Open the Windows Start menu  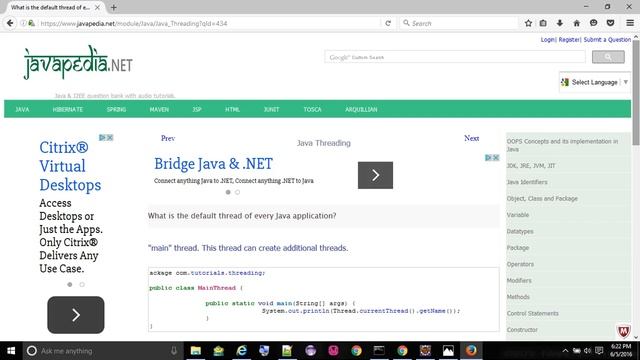(11, 351)
